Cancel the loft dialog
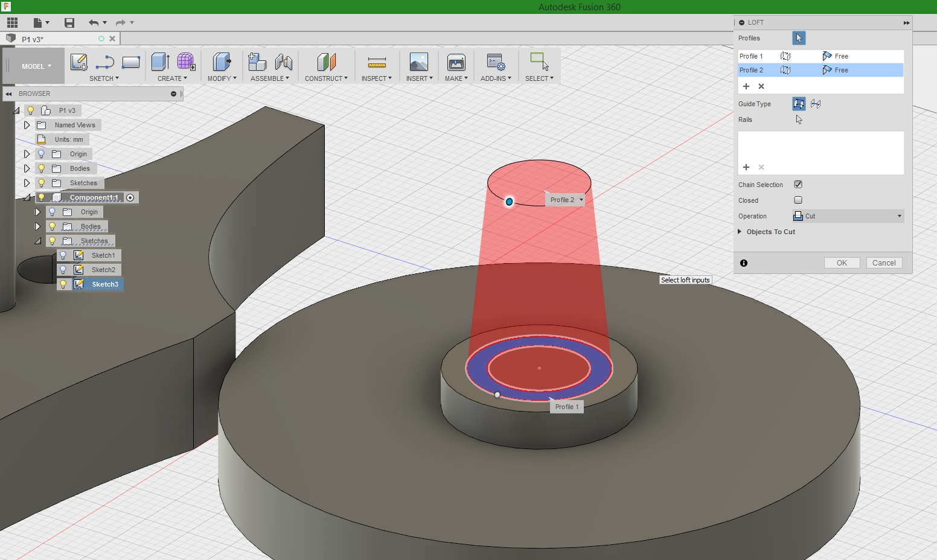The height and width of the screenshot is (560, 937). tap(884, 263)
